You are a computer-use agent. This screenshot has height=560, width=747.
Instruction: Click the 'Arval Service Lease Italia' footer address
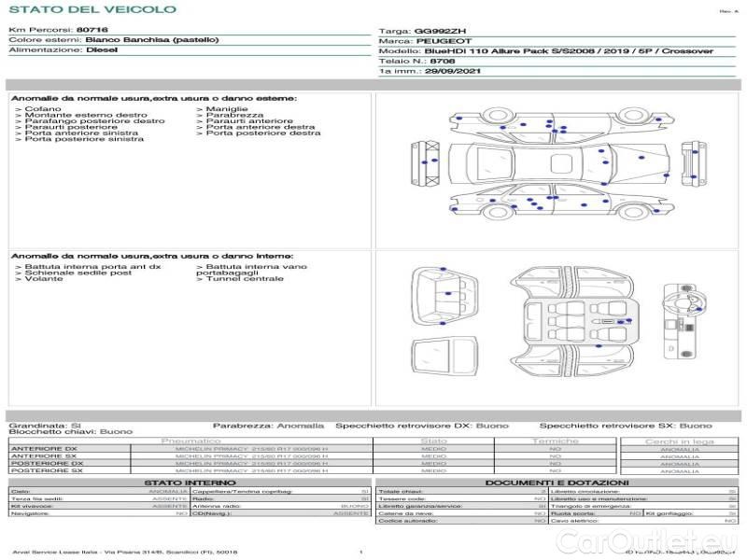point(125,552)
